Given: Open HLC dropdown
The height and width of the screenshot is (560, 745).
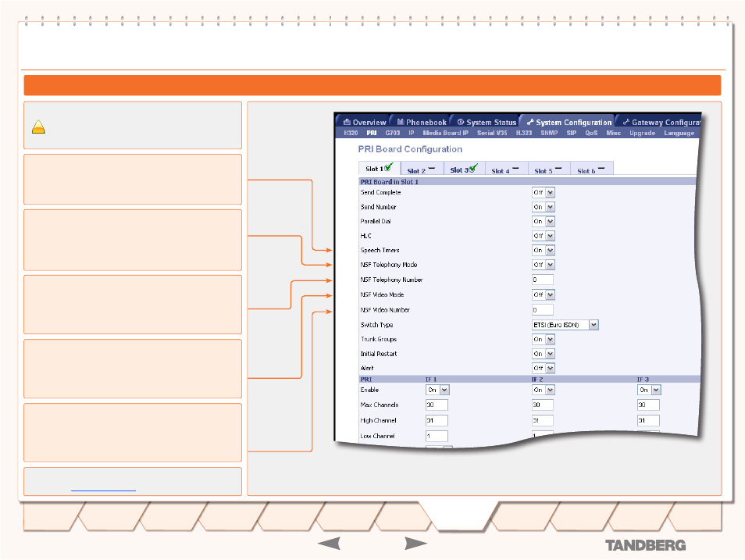Looking at the screenshot, I should coord(543,236).
